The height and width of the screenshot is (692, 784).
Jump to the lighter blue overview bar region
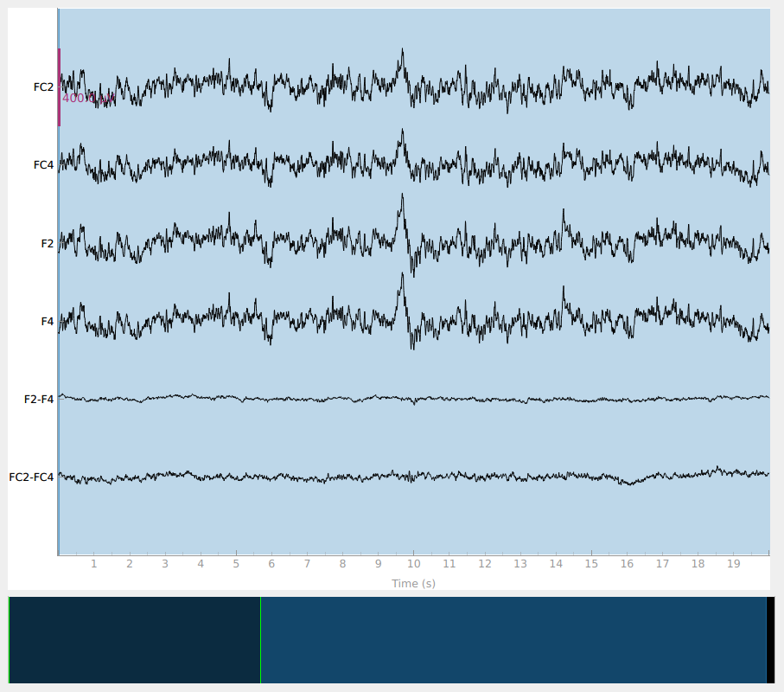point(513,639)
